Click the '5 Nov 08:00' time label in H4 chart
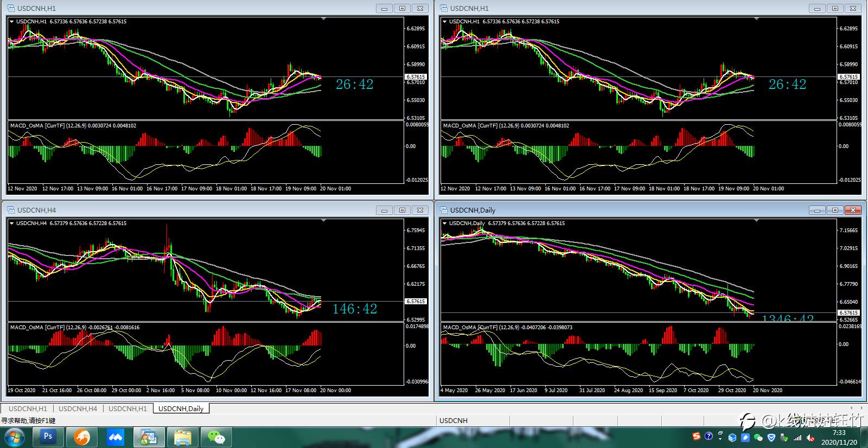The height and width of the screenshot is (448, 868). pyautogui.click(x=195, y=390)
